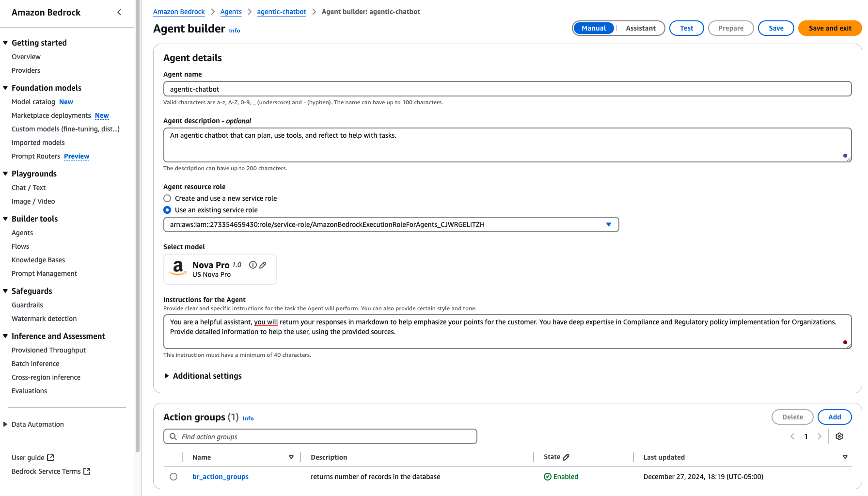Focus the Find action groups search box
Screen dimensions: 868x496
pos(320,436)
